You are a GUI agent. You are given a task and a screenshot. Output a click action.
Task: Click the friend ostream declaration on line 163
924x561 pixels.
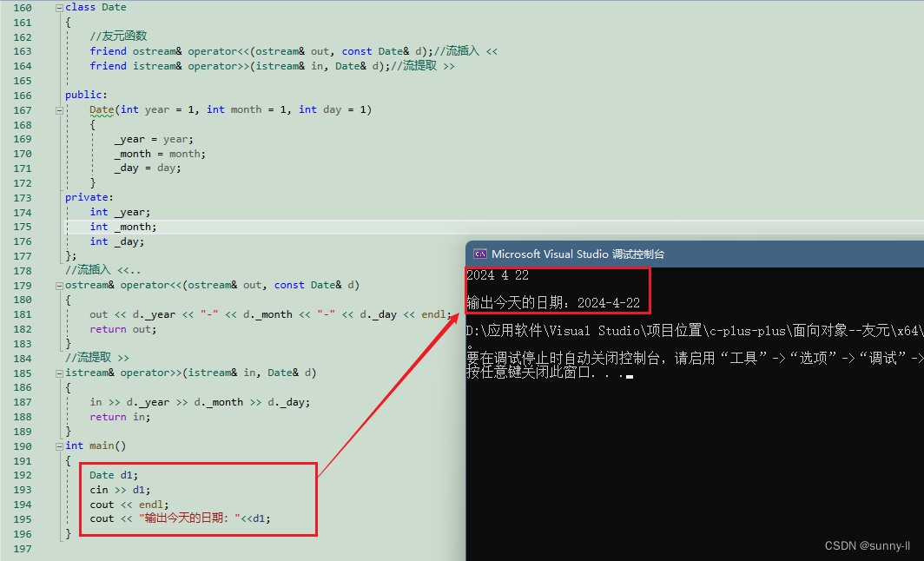[294, 51]
